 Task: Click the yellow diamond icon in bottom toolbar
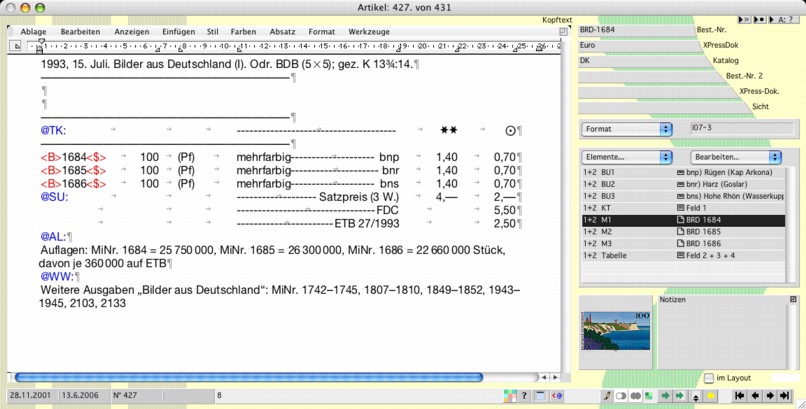pos(712,396)
